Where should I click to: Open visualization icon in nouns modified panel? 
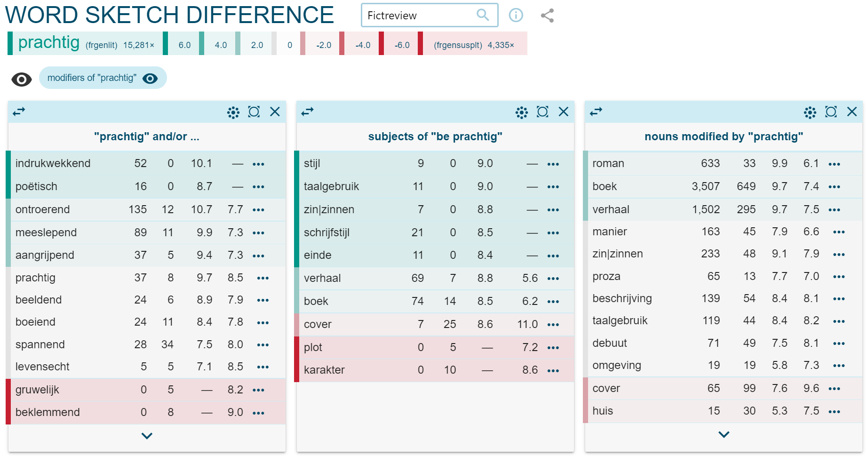[x=810, y=112]
